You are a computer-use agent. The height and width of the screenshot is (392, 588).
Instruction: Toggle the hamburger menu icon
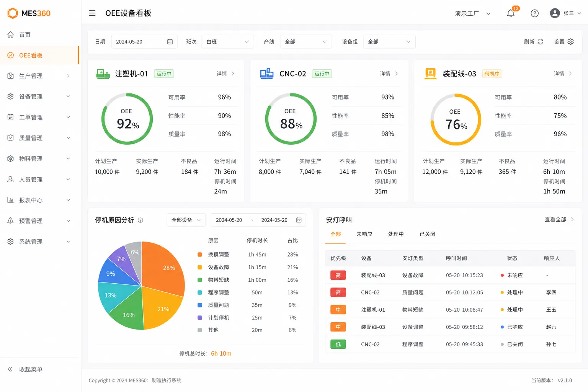(92, 13)
